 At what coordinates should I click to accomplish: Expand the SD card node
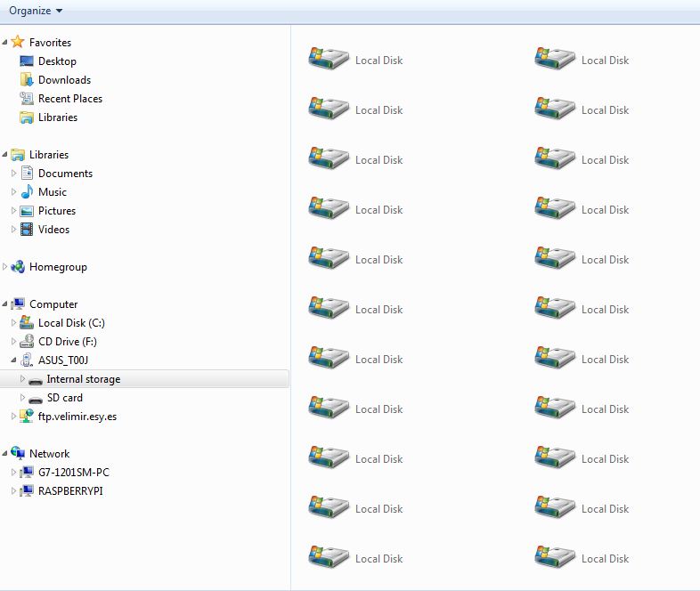click(x=22, y=398)
